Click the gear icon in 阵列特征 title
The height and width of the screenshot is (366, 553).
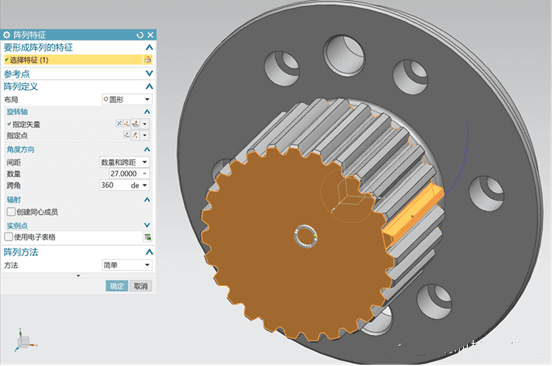(7, 35)
